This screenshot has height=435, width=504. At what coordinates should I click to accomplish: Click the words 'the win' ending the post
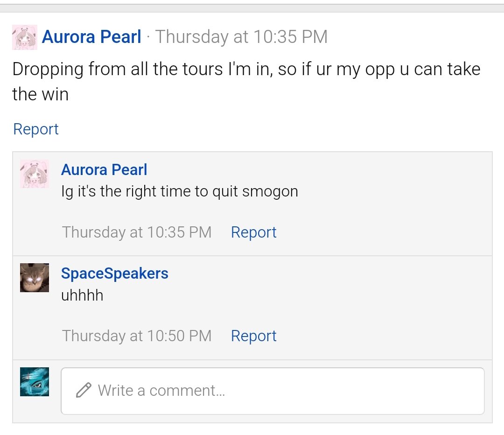41,94
